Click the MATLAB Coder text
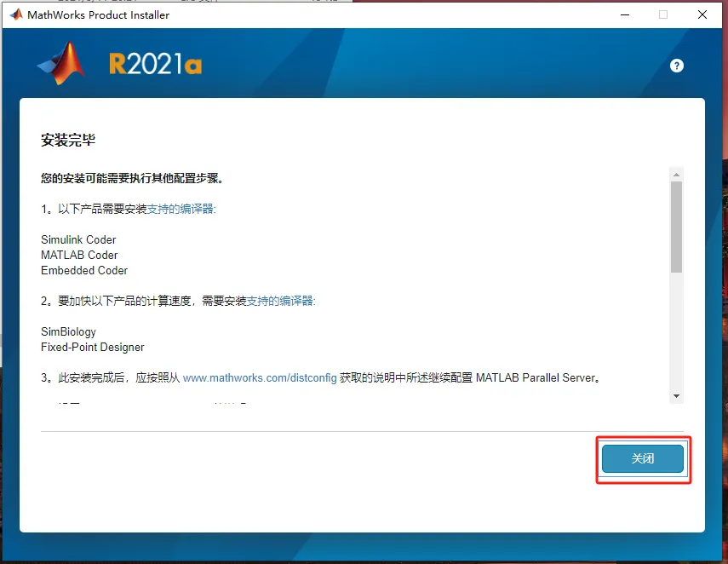Image resolution: width=728 pixels, height=564 pixels. pos(79,255)
